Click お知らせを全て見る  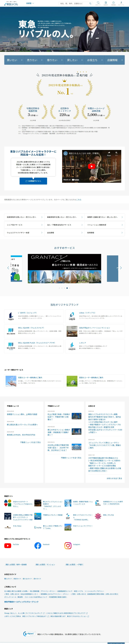[x=114, y=478]
